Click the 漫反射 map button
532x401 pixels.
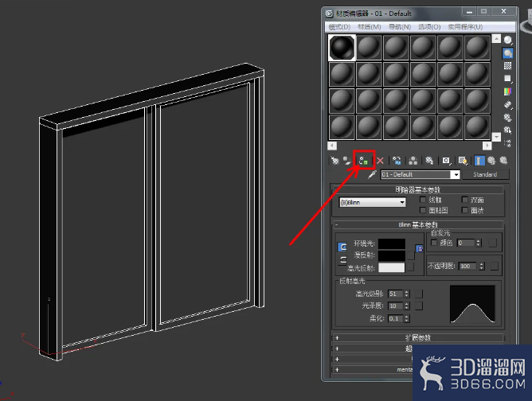pos(411,255)
